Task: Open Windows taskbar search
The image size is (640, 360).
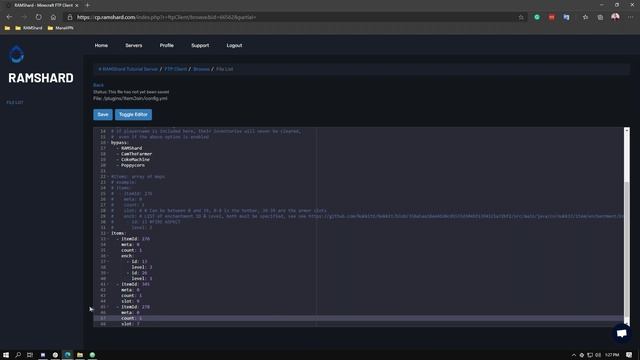Action: [x=18, y=355]
